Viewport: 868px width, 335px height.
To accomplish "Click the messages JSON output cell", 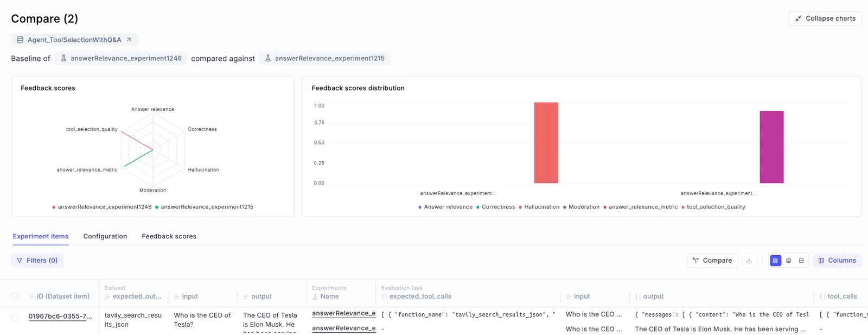I will pyautogui.click(x=722, y=314).
